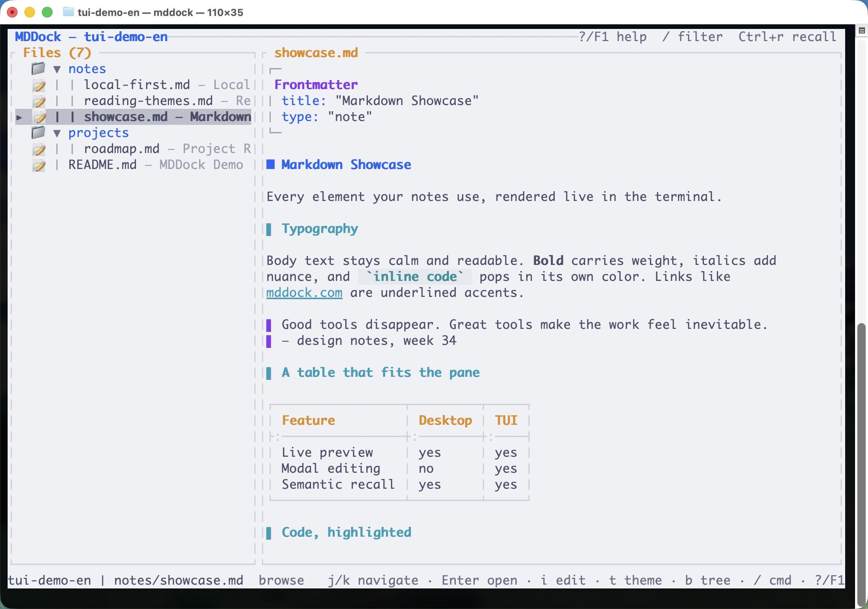Click the note icon beside showcase.md
The height and width of the screenshot is (609, 868).
39,117
